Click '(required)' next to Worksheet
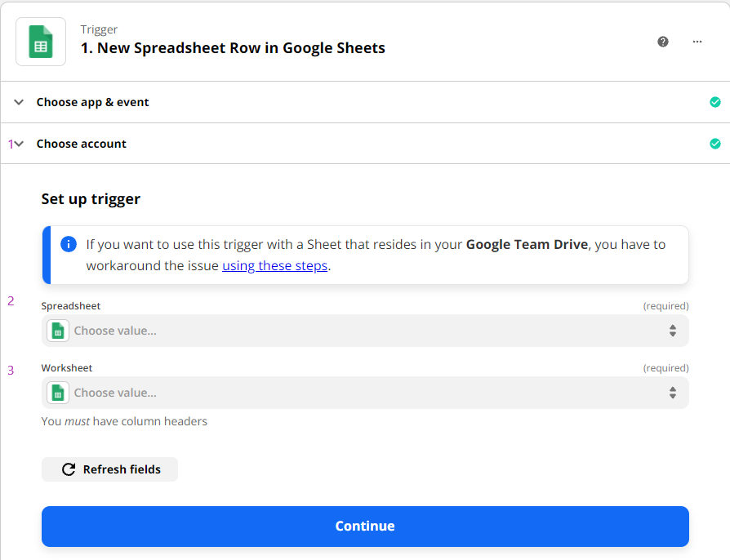This screenshot has width=730, height=560. click(665, 367)
